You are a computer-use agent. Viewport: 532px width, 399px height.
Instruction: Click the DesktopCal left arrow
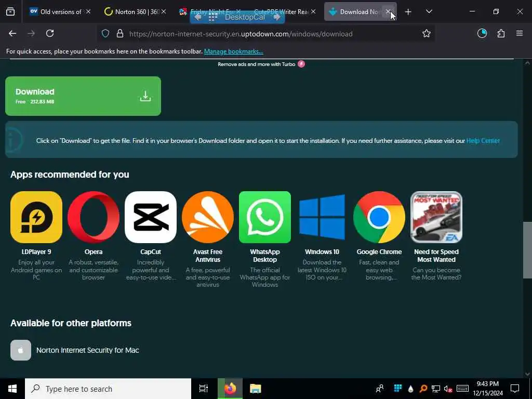pos(198,17)
